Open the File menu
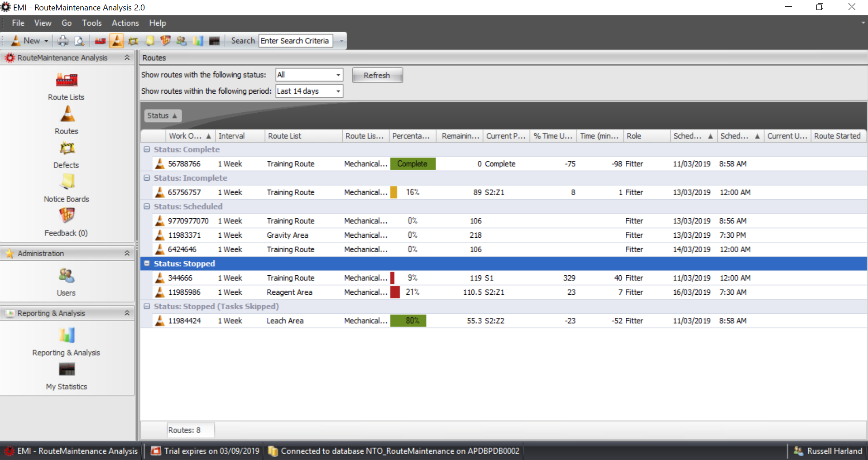The image size is (868, 460). (x=18, y=23)
